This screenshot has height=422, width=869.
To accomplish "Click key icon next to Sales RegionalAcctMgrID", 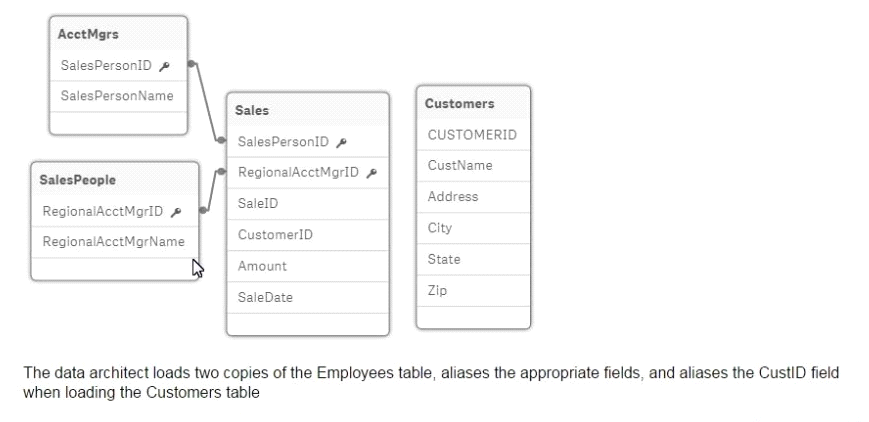I will 371,173.
